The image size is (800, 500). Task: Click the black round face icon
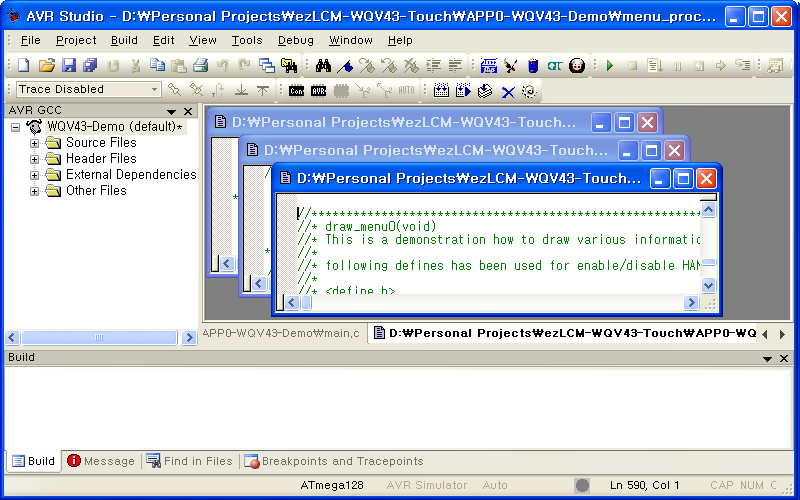pos(577,65)
